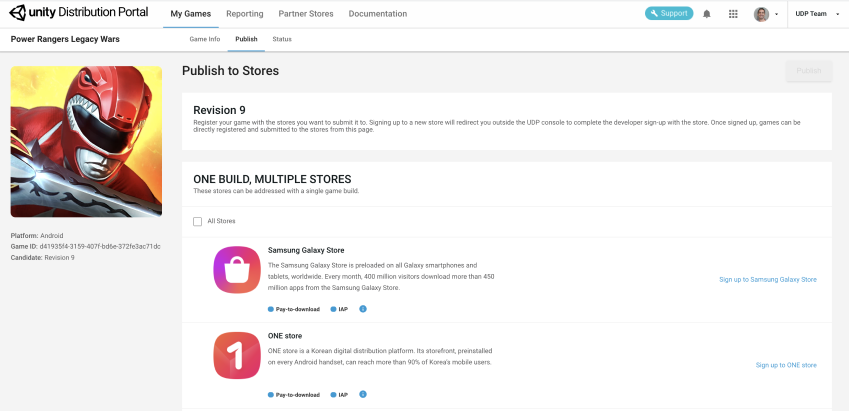The height and width of the screenshot is (411, 849).
Task: Switch to the Game Info tab
Action: pos(204,38)
